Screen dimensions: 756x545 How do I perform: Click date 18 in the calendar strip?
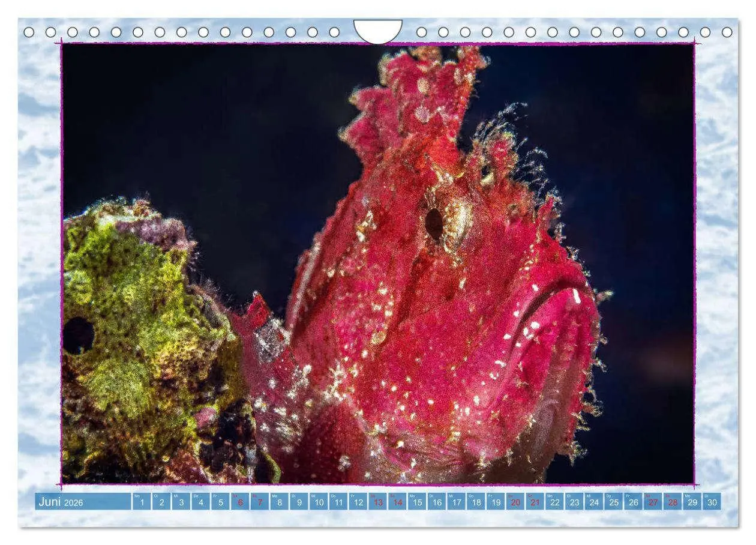(x=476, y=502)
